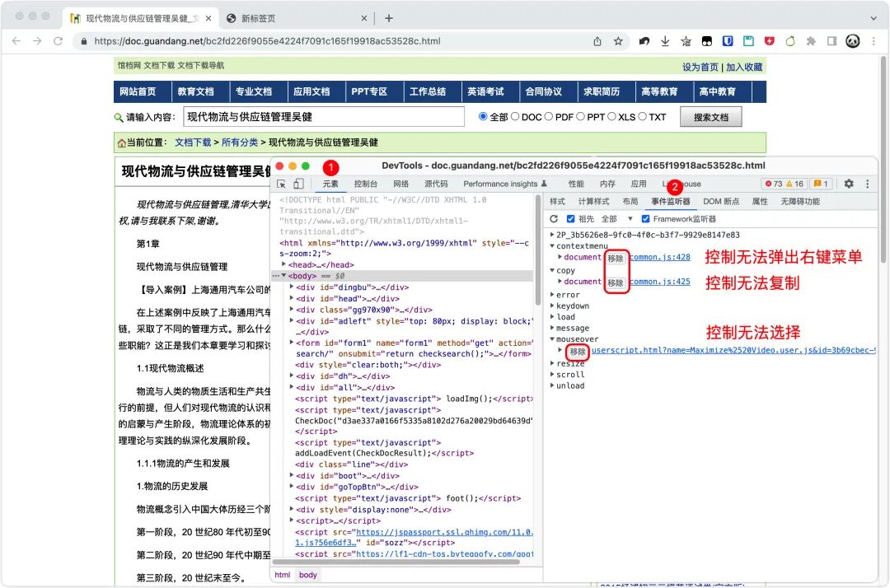Click the browser address bar URL
Screen dimensions: 890x588
tap(267, 41)
